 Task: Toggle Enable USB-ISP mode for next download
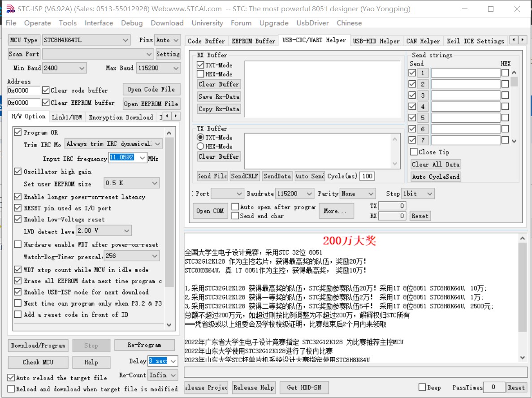point(18,292)
